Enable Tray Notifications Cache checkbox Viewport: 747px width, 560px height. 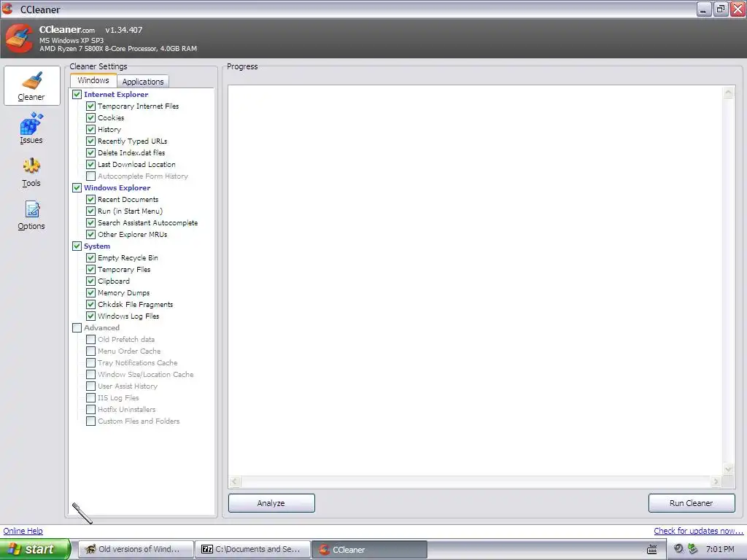pyautogui.click(x=90, y=362)
